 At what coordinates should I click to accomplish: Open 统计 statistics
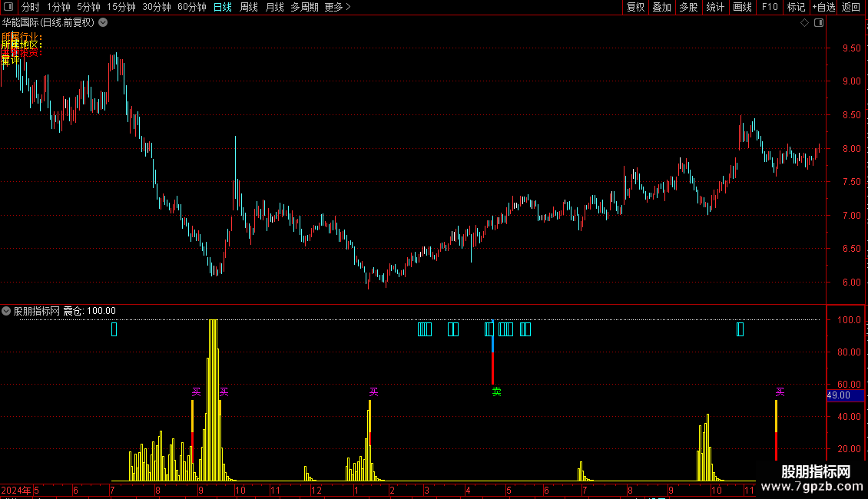click(714, 7)
